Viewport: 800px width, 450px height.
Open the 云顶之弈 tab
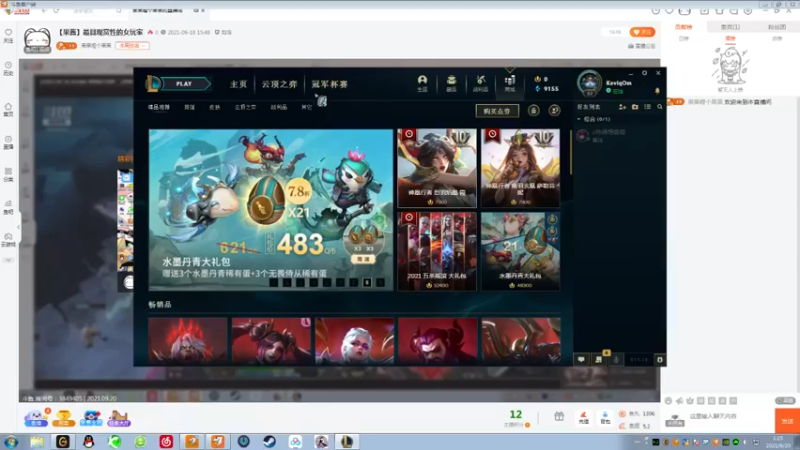[x=279, y=84]
